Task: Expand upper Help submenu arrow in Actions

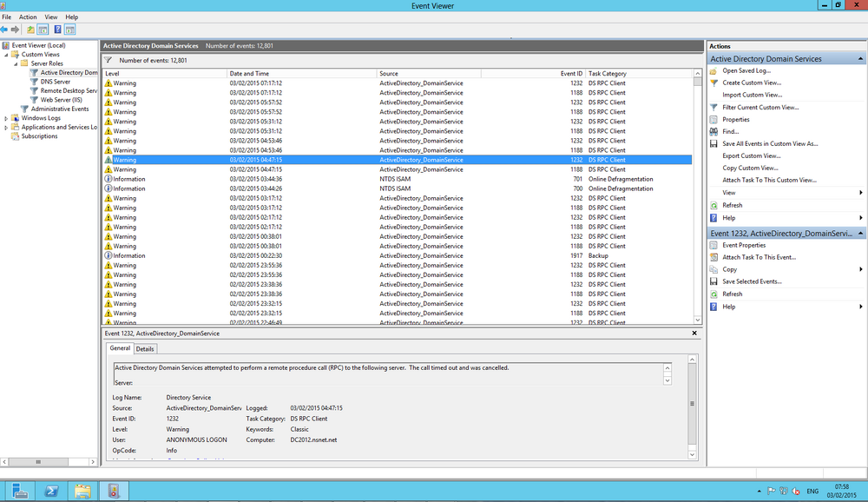Action: tap(861, 218)
